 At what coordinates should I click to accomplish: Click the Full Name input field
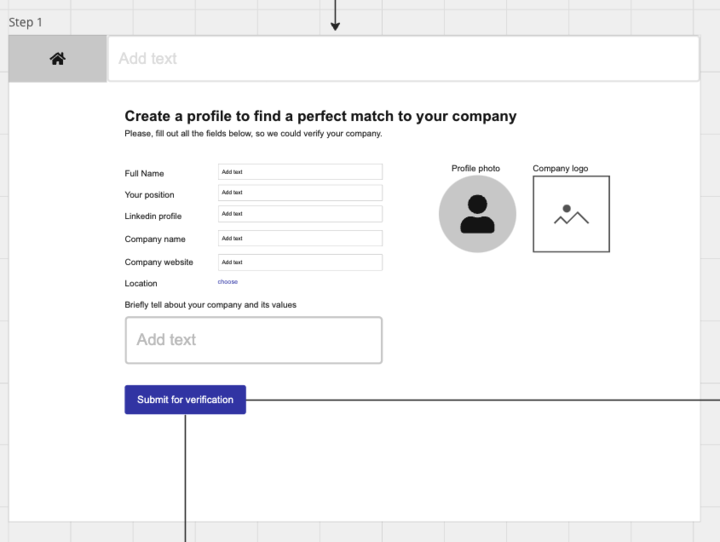point(300,172)
